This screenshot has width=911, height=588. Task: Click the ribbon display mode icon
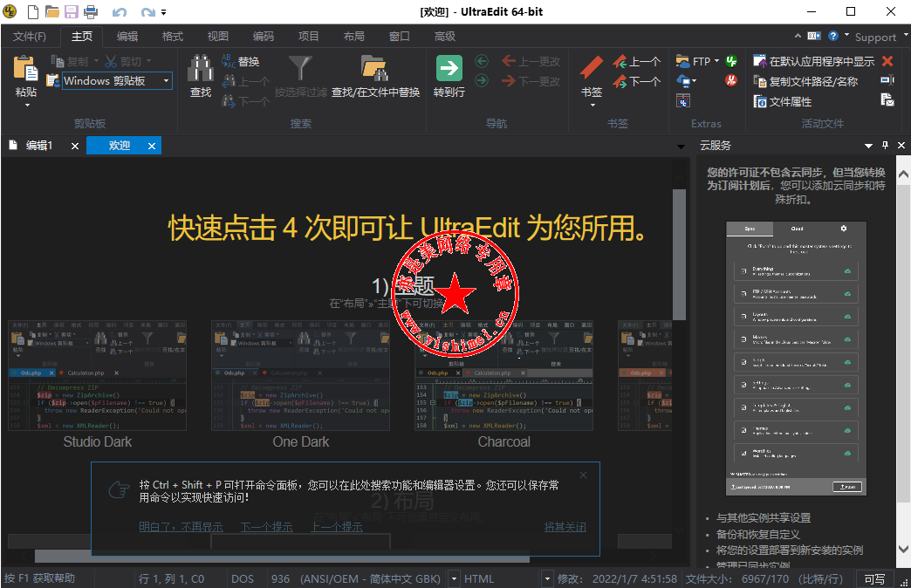click(x=814, y=36)
